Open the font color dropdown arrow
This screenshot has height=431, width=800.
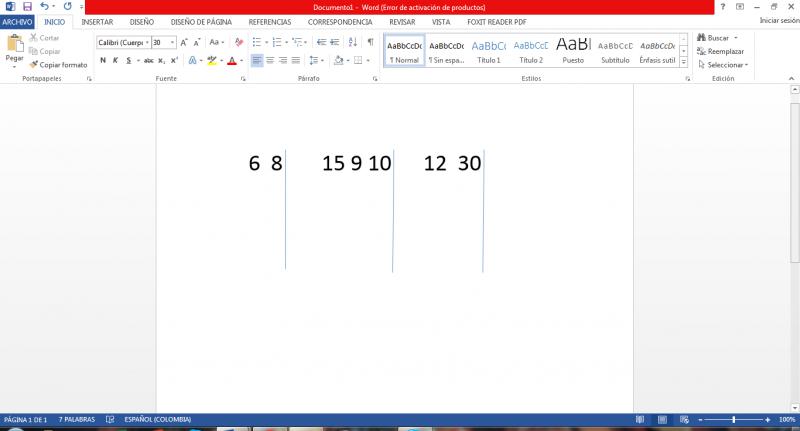tap(241, 60)
